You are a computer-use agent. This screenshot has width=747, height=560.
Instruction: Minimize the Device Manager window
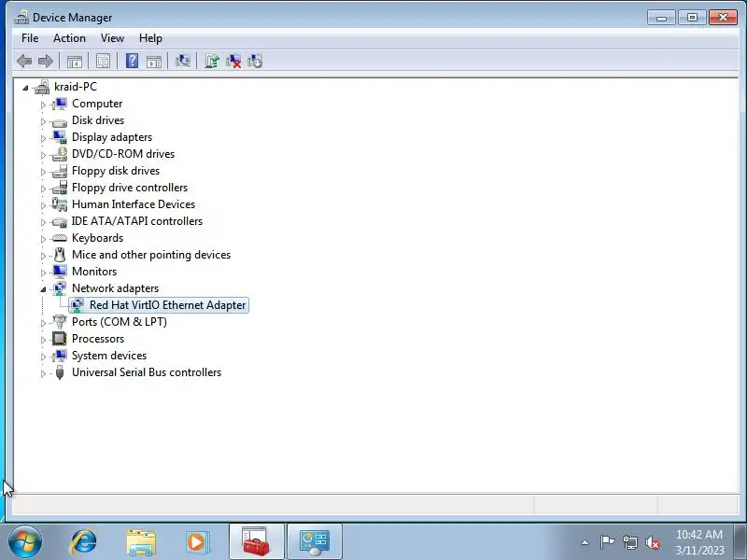click(x=661, y=18)
